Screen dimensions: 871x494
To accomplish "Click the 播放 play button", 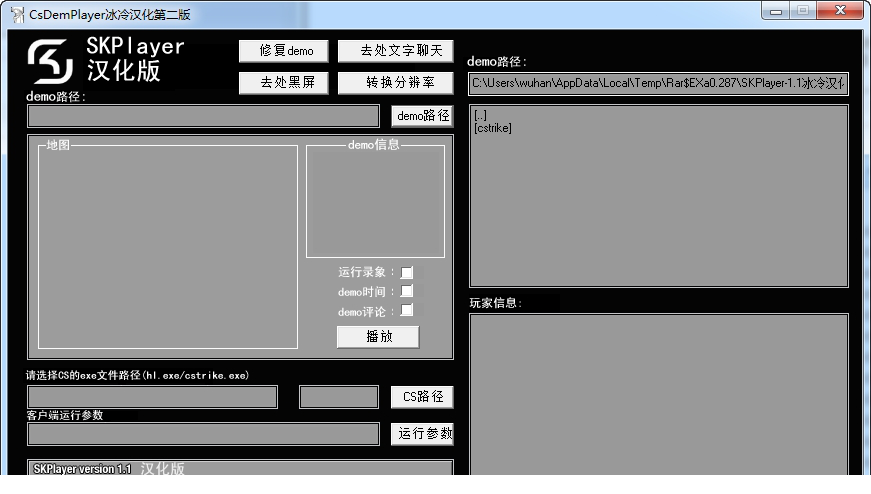I will pyautogui.click(x=378, y=337).
